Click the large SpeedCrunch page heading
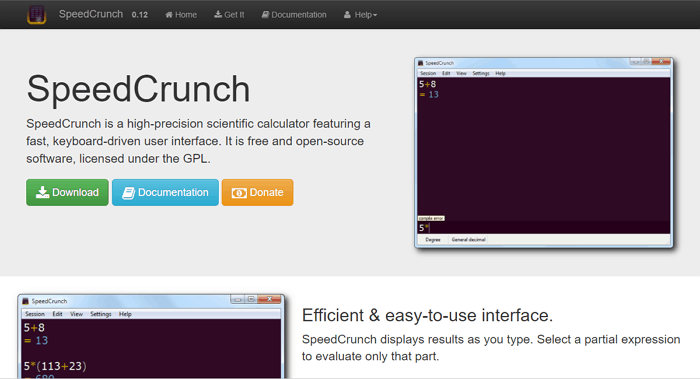 (x=138, y=89)
